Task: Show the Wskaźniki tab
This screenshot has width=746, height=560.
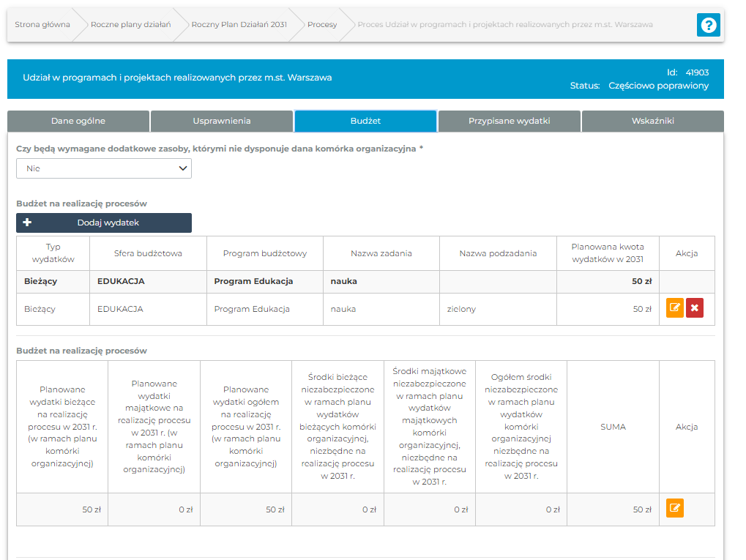Action: [x=652, y=121]
